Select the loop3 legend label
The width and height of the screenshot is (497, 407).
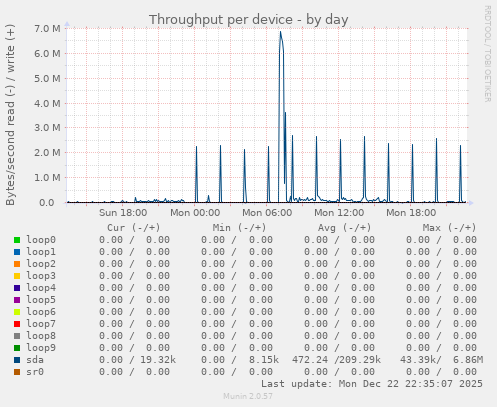pyautogui.click(x=41, y=276)
